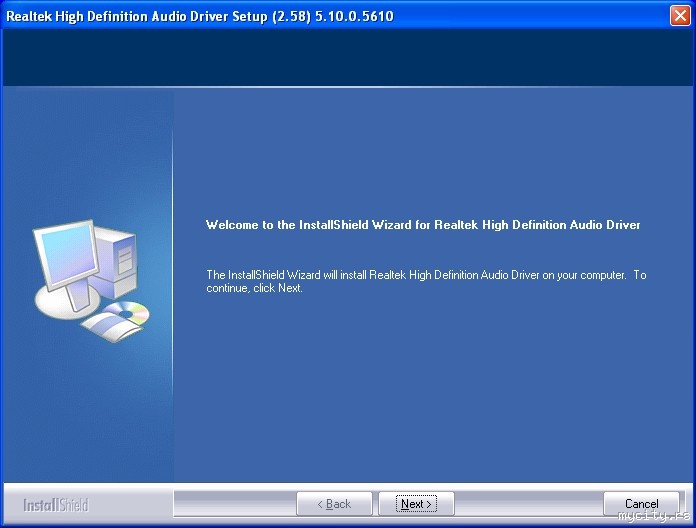Click the greyed-out Back button
Image resolution: width=696 pixels, height=528 pixels.
click(334, 504)
